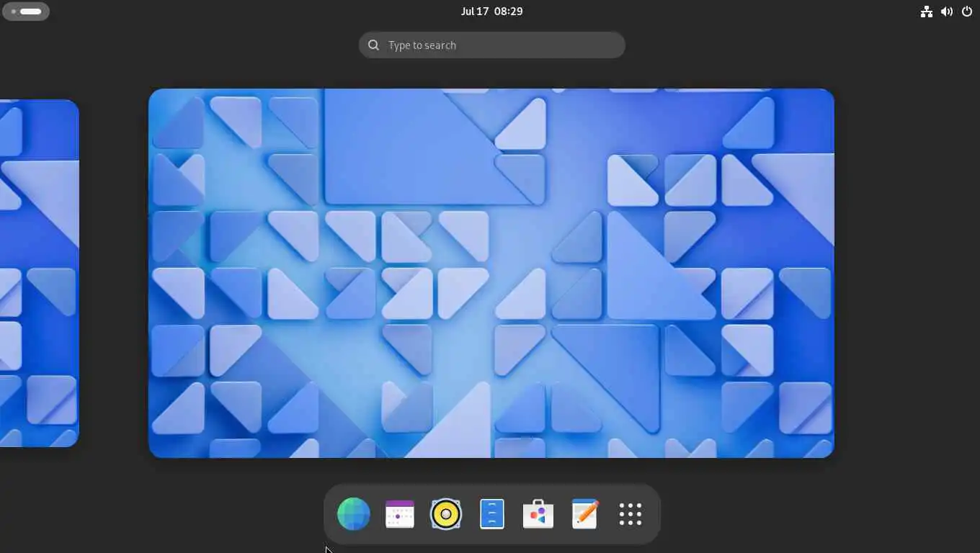Viewport: 980px width, 553px height.
Task: Open the Text Editor notepad icon
Action: [x=584, y=514]
